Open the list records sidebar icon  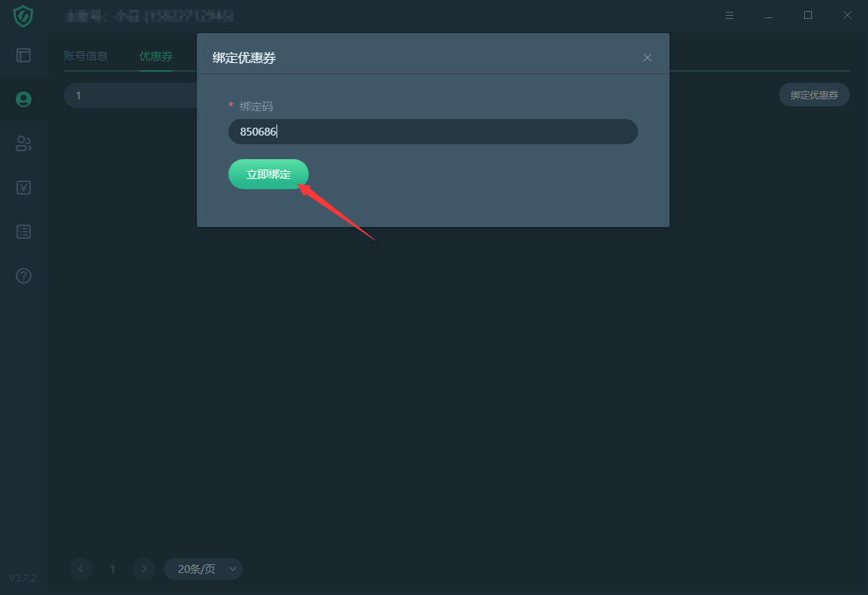click(24, 232)
